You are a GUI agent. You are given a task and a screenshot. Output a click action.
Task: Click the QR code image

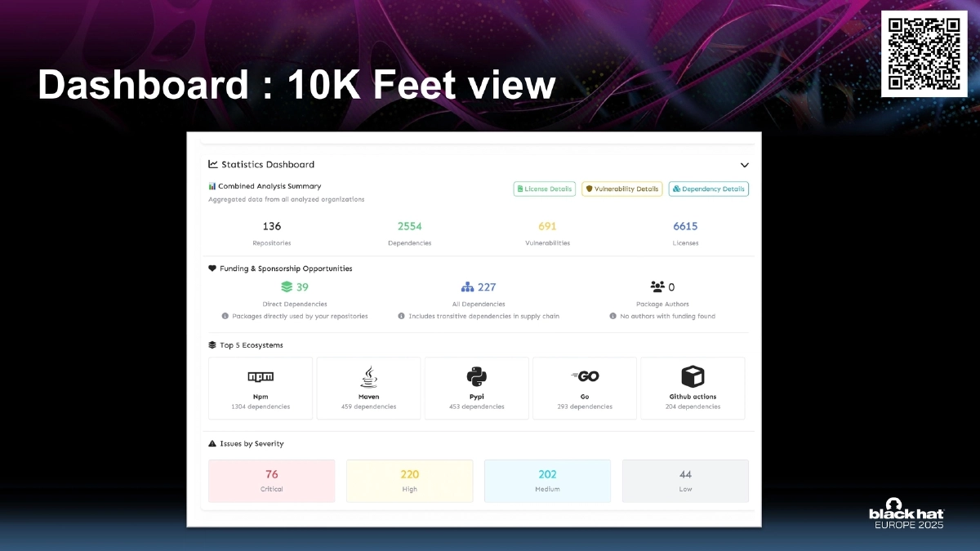tap(924, 54)
